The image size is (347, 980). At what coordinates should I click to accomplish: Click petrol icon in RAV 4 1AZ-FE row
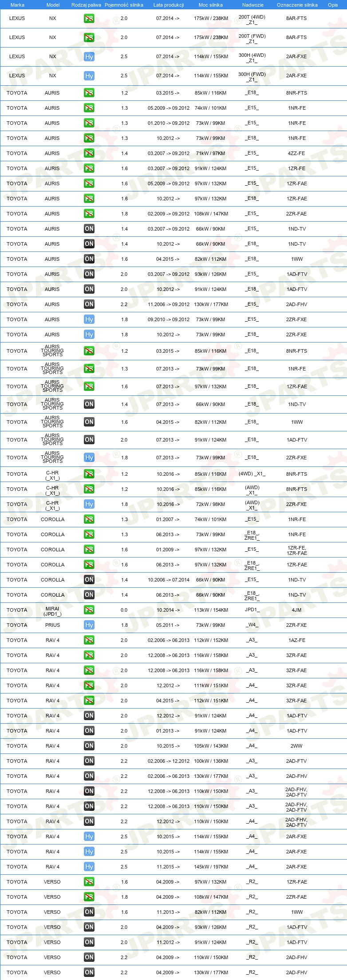click(89, 640)
